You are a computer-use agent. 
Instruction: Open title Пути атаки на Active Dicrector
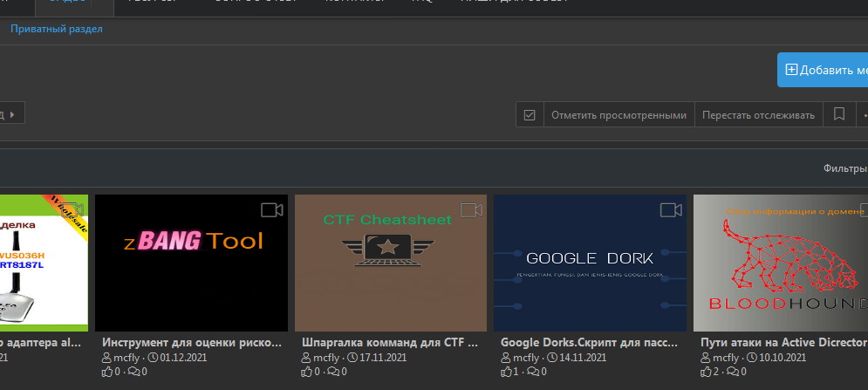784,342
